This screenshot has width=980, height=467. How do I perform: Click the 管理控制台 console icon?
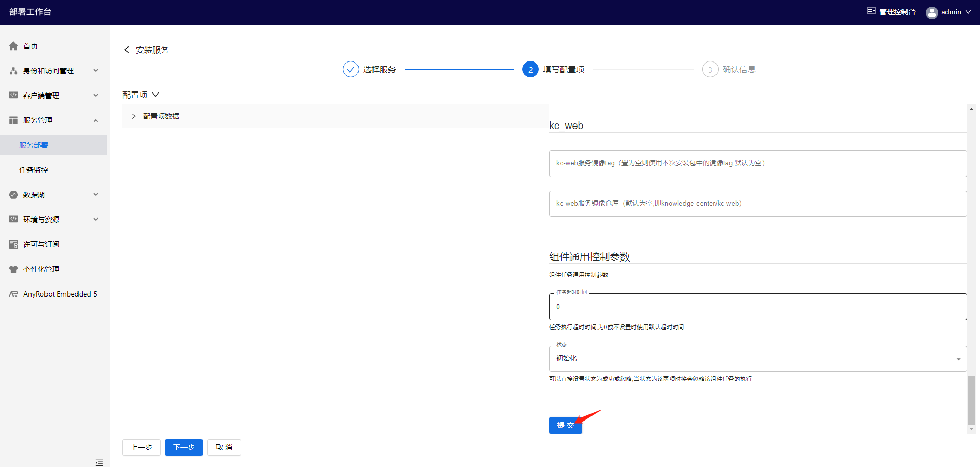[871, 11]
